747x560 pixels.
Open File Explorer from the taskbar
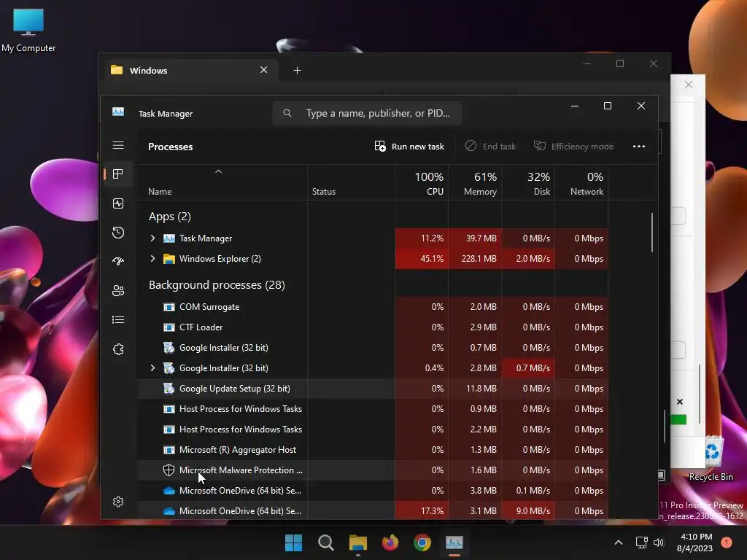coord(357,542)
